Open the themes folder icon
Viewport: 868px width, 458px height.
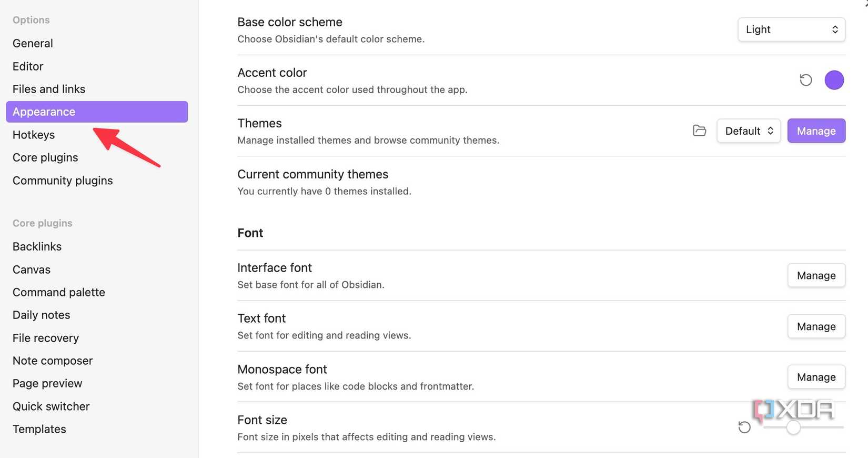click(x=699, y=131)
